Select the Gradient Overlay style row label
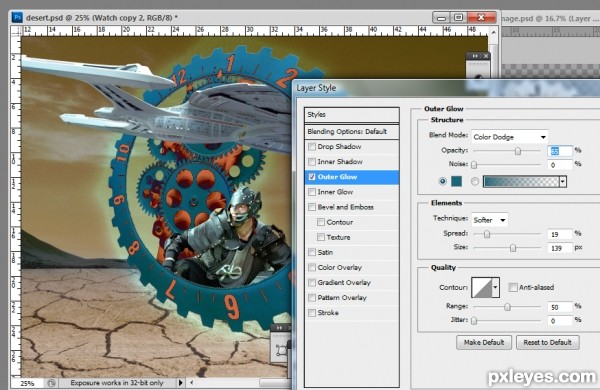The height and width of the screenshot is (390, 600). pos(344,282)
